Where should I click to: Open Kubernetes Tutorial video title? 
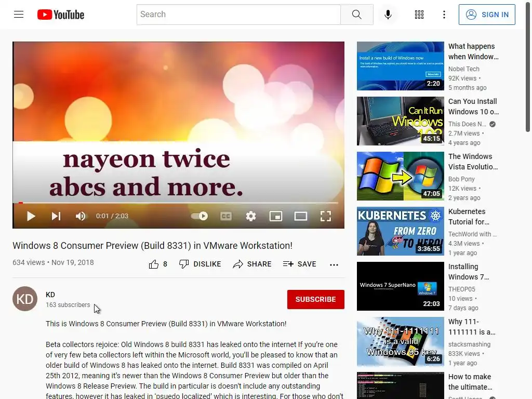coord(469,217)
